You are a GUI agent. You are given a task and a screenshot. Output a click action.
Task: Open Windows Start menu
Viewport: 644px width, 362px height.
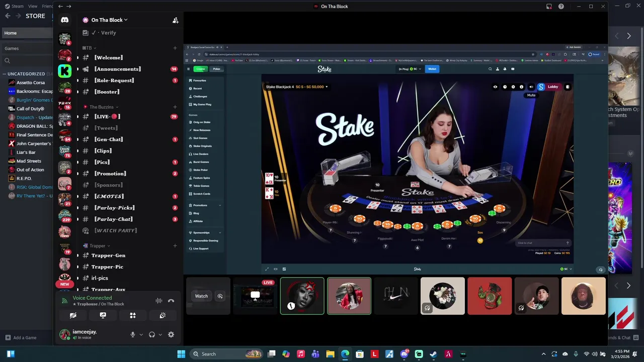pyautogui.click(x=181, y=354)
